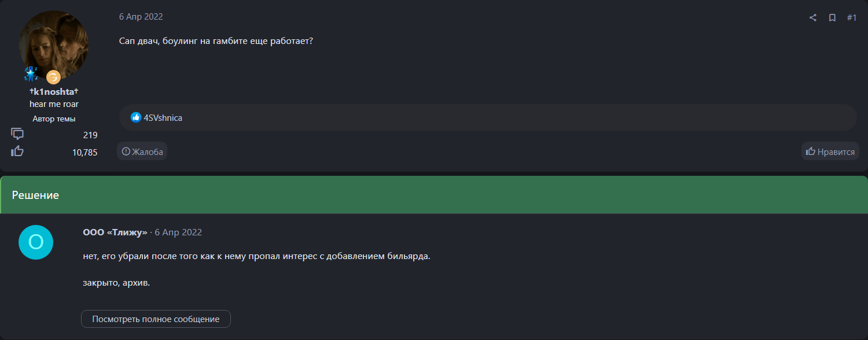Click the teal O avatar circle
This screenshot has width=868, height=340.
click(x=36, y=242)
